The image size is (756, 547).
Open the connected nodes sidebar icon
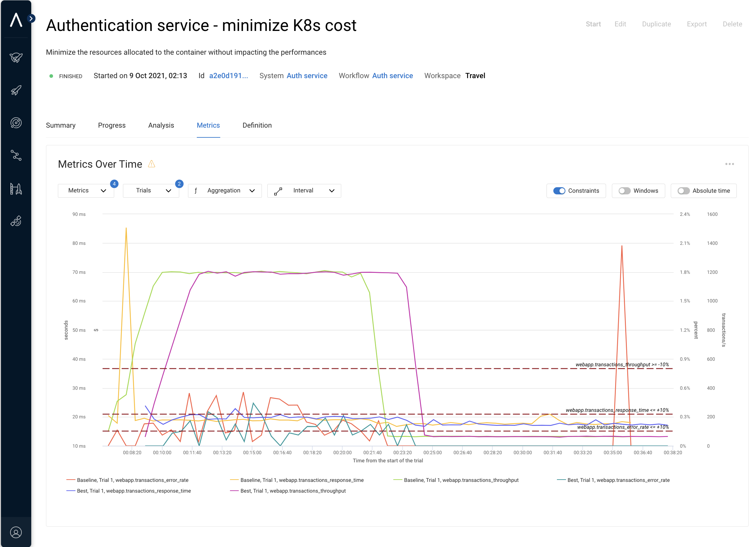pos(16,155)
